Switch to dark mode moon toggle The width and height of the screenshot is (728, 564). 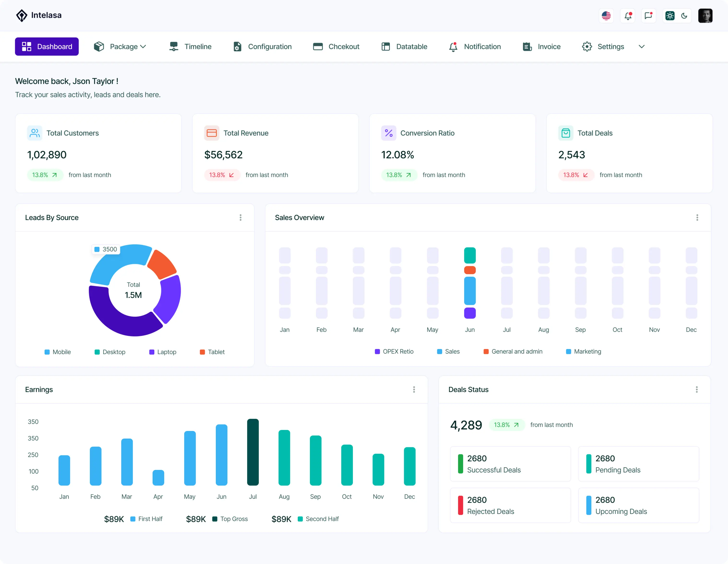pos(684,16)
